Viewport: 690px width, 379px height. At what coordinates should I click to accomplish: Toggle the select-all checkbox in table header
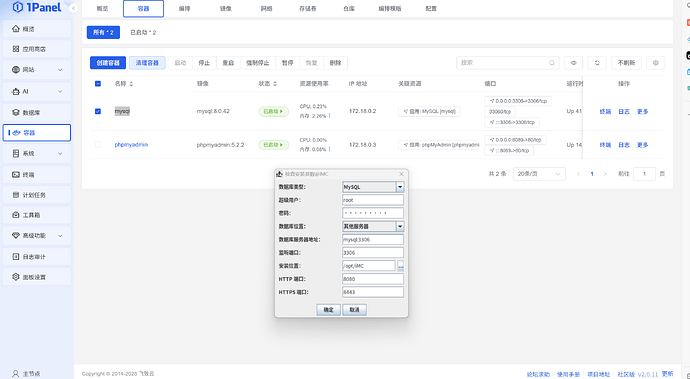coord(98,84)
